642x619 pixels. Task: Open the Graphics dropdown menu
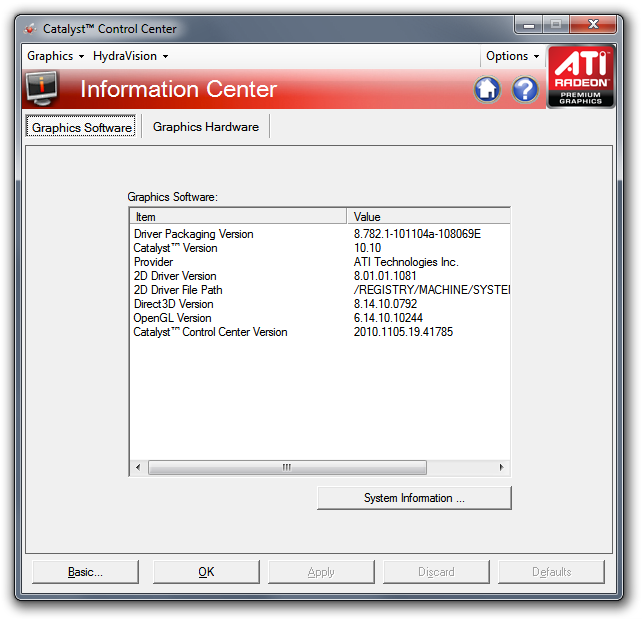[55, 56]
